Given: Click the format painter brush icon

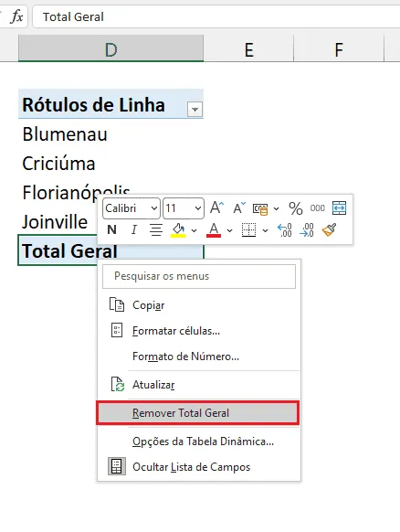Looking at the screenshot, I should click(x=329, y=229).
